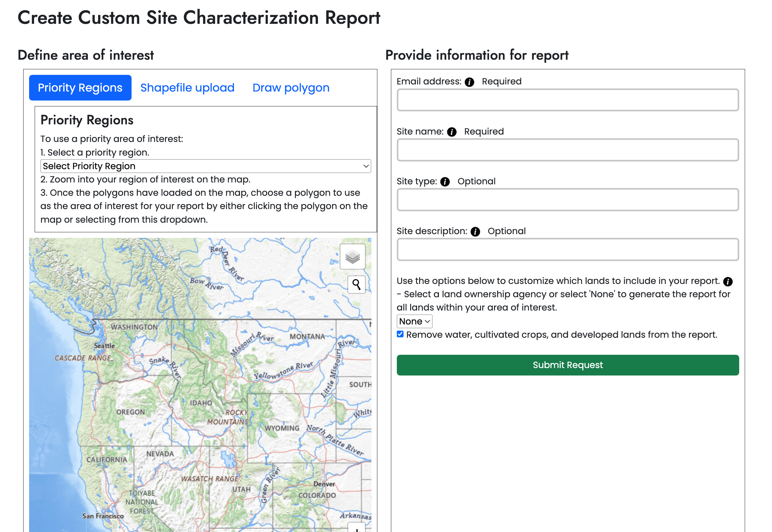The width and height of the screenshot is (772, 532).
Task: Click the Site description info icon
Action: pos(475,232)
